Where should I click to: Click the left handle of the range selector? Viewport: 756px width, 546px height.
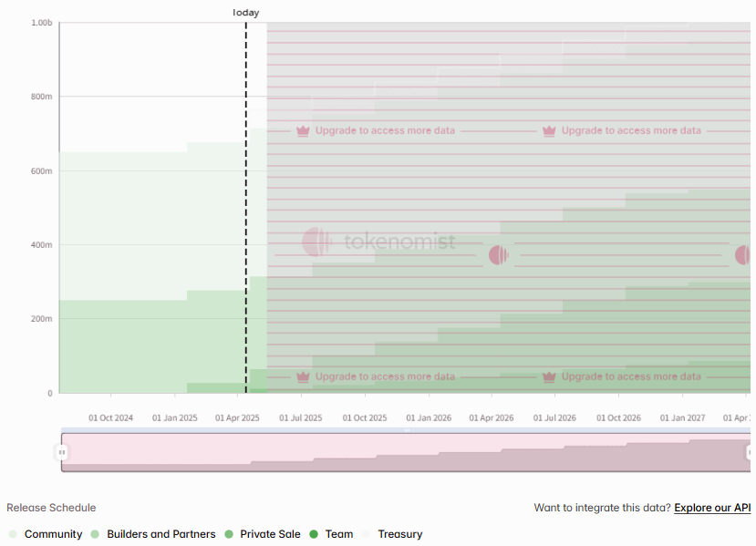[62, 452]
